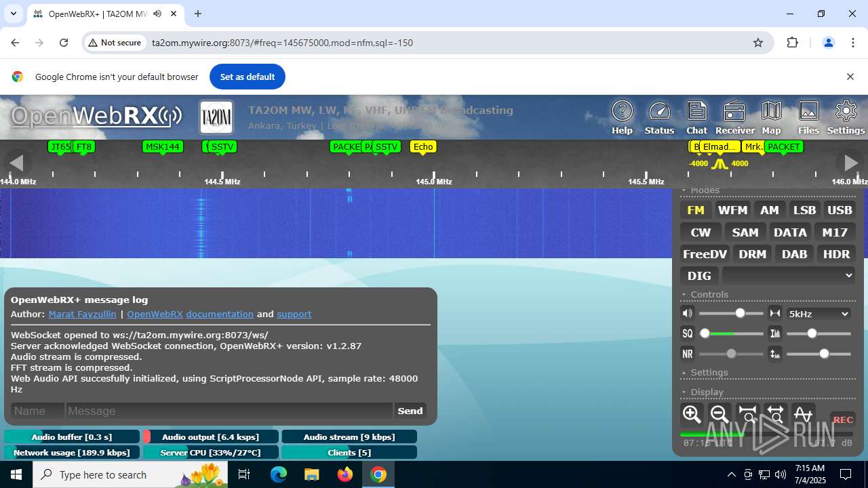Viewport: 868px width, 488px height.
Task: Adjust the squelch slider
Action: point(731,333)
